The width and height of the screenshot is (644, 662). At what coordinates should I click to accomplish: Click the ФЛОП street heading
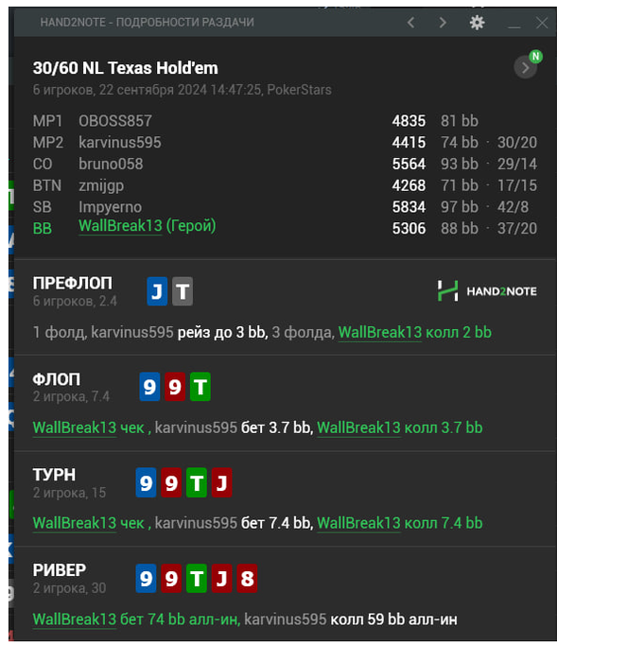(x=56, y=379)
